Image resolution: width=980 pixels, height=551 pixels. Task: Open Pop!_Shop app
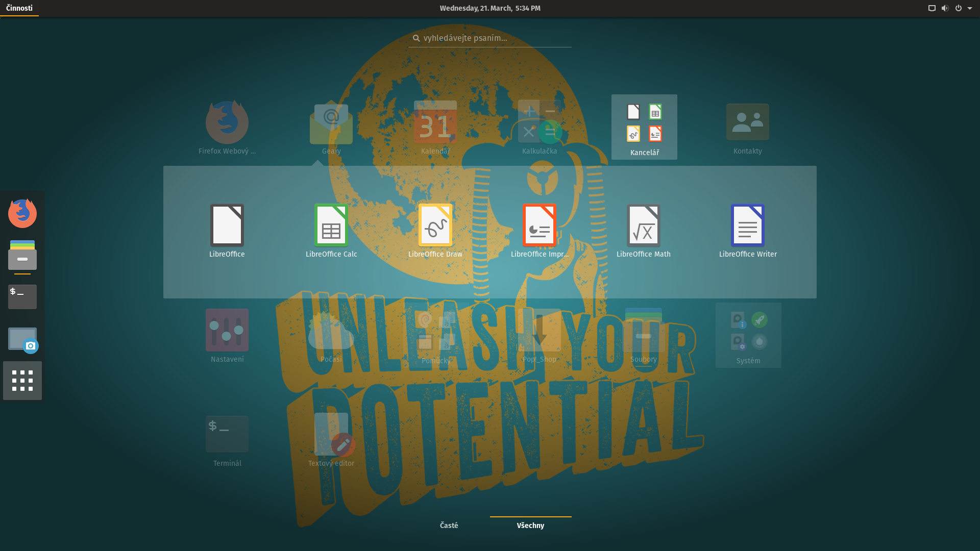click(x=540, y=330)
